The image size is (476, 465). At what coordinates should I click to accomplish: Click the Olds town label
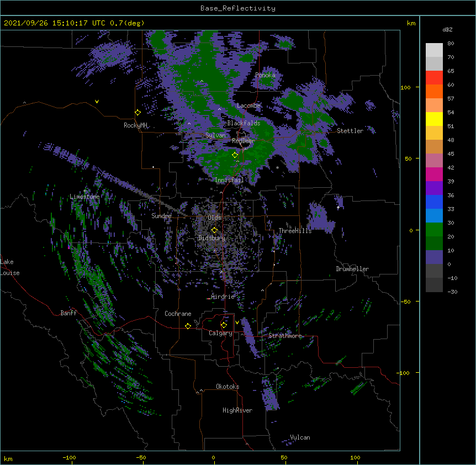(x=214, y=218)
